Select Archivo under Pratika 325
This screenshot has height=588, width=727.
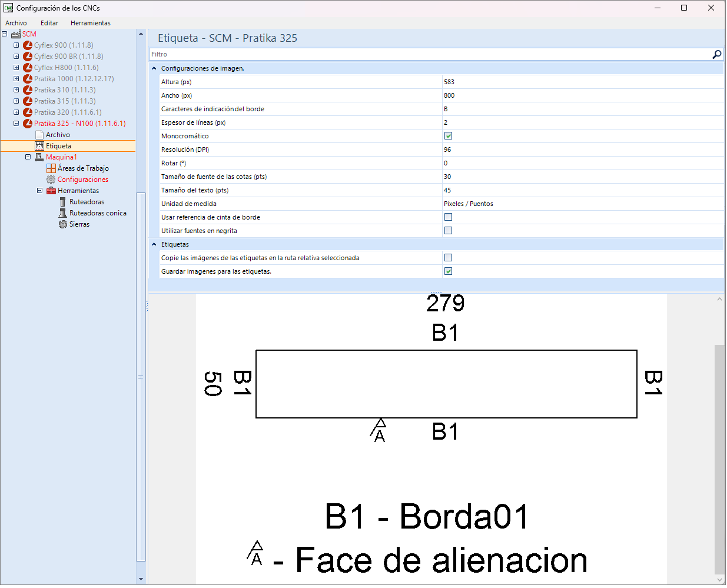coord(58,135)
